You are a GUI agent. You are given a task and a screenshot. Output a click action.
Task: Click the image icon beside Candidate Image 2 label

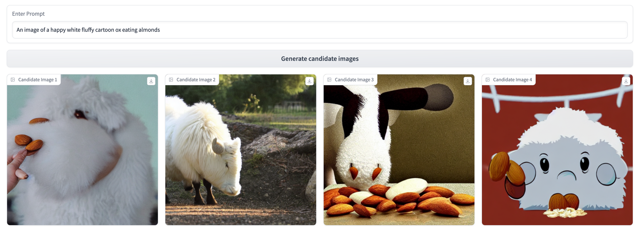click(x=171, y=80)
